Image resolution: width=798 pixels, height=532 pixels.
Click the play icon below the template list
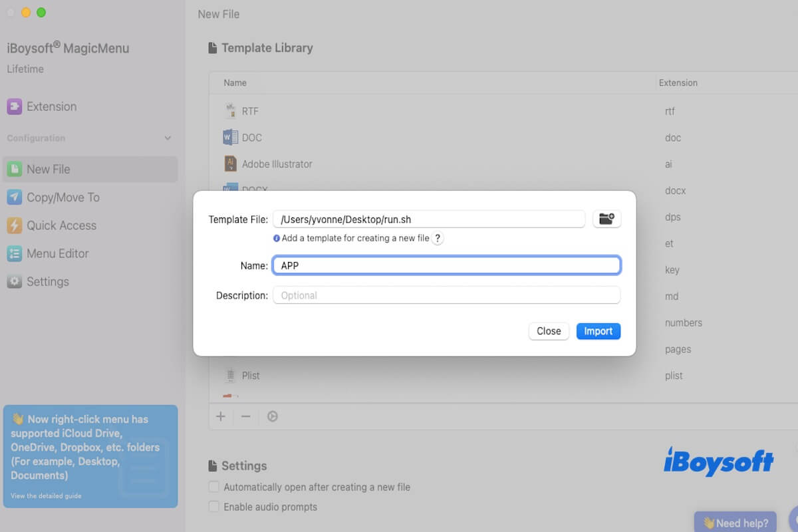point(273,416)
